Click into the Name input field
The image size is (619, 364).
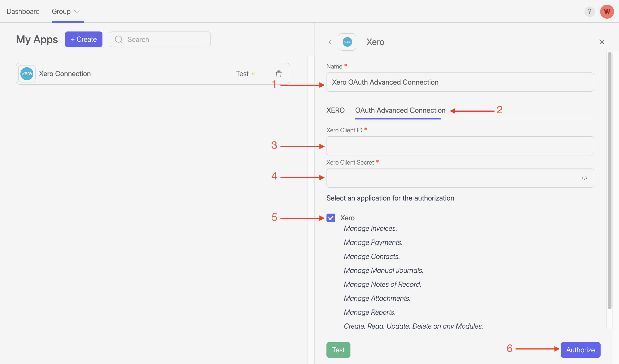[460, 82]
